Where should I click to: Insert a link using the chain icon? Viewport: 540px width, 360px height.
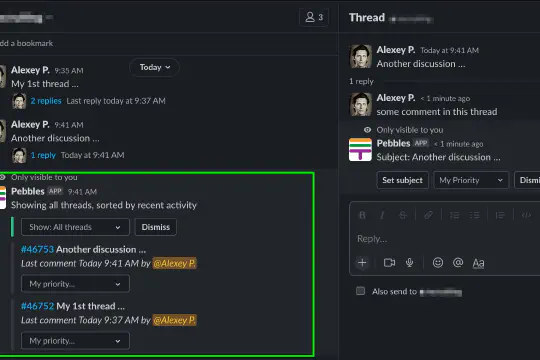tap(428, 215)
